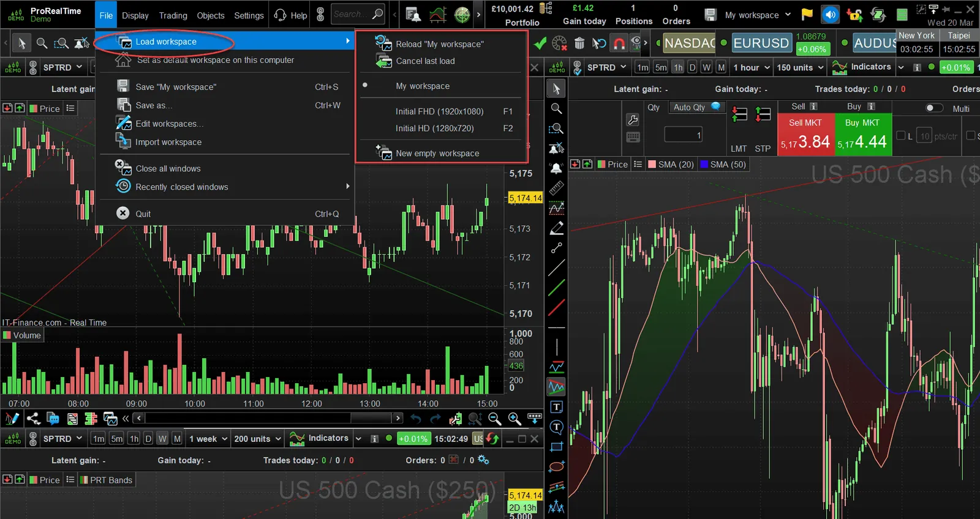This screenshot has width=980, height=519.
Task: Toggle the 5m timeframe in bottom chart
Action: pos(116,439)
